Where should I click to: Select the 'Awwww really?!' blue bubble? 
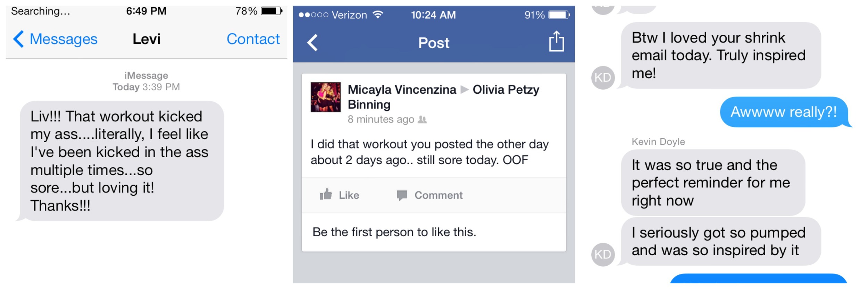[784, 112]
